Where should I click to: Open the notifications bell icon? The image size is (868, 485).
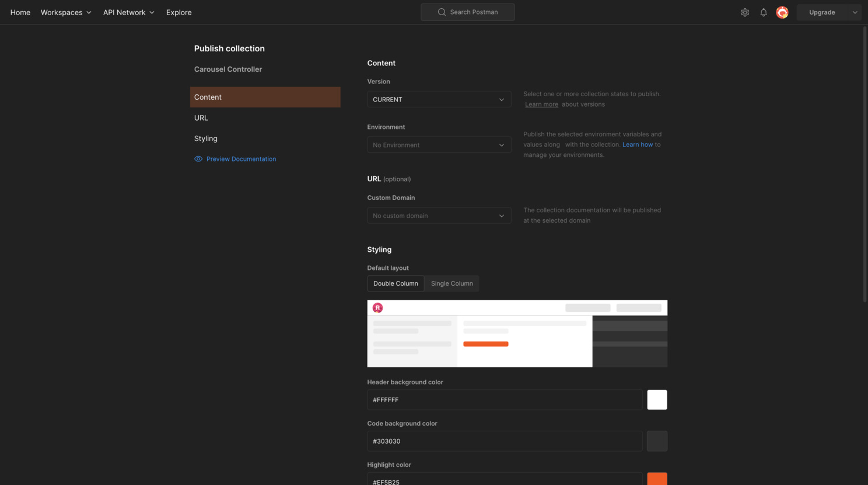(x=764, y=12)
